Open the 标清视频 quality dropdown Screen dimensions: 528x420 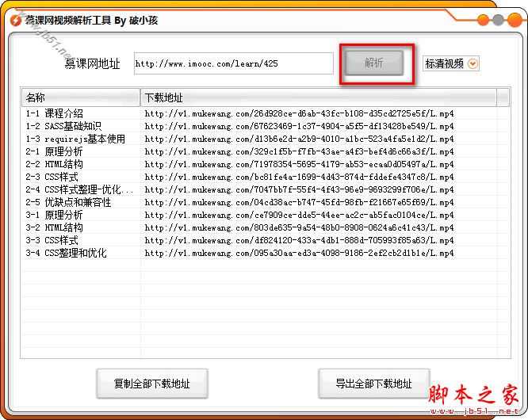tap(451, 63)
